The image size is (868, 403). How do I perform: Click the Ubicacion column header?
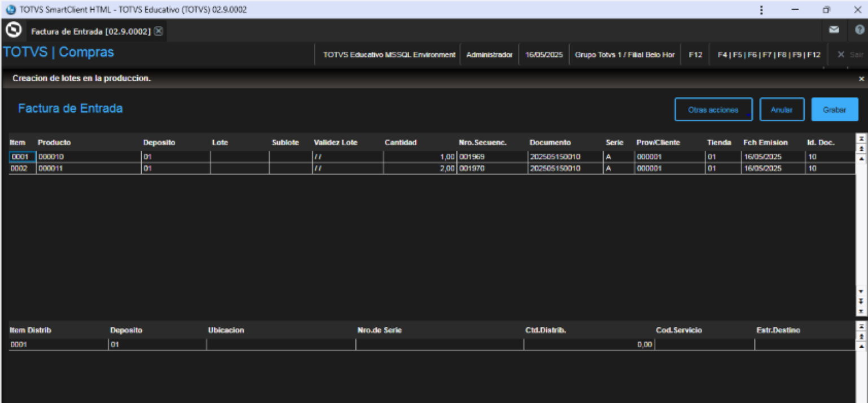226,330
